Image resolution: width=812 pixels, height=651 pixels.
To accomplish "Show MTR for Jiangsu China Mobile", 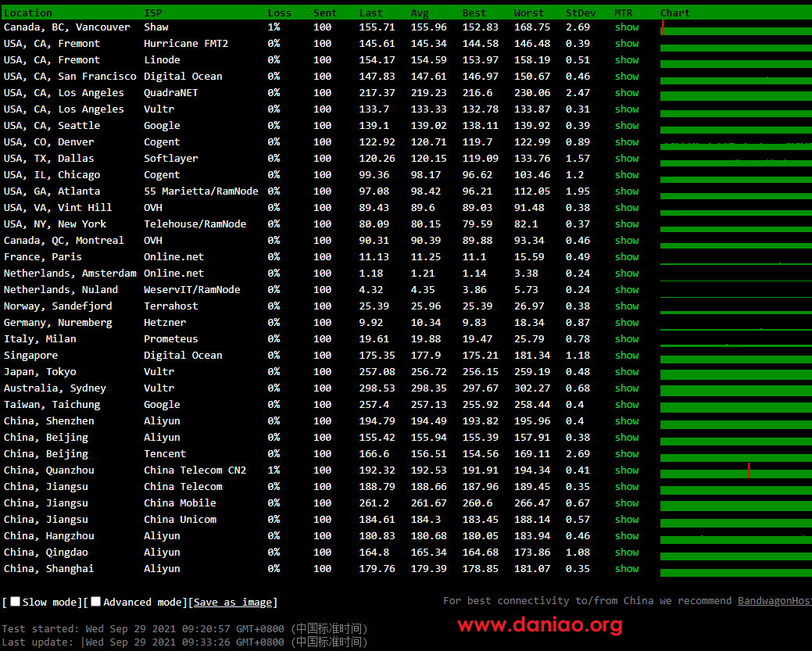I will click(627, 503).
